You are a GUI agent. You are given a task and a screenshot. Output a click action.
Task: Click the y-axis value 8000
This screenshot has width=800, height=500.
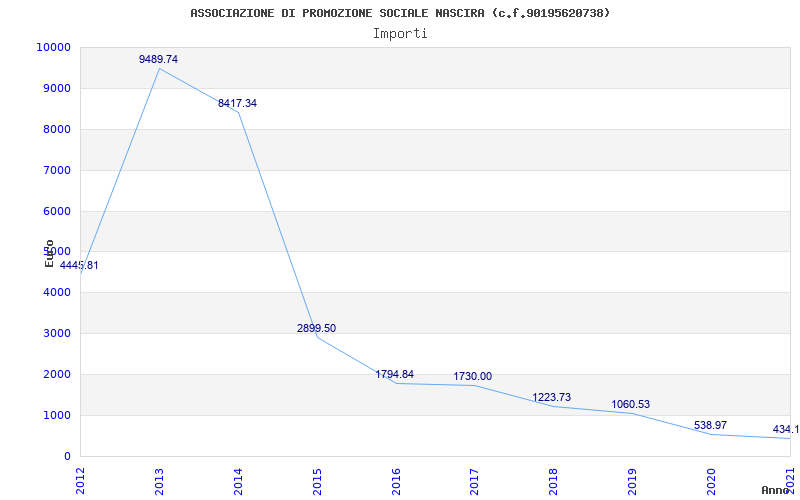(56, 130)
